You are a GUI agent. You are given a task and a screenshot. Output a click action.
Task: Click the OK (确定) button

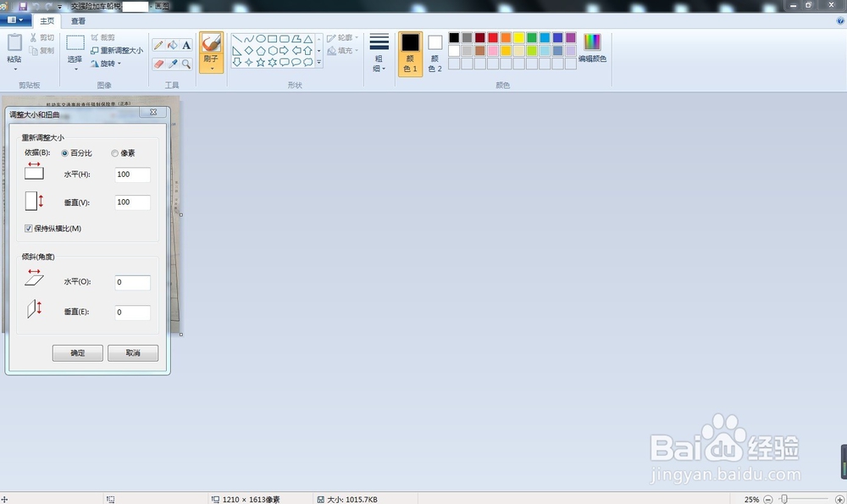pyautogui.click(x=78, y=352)
